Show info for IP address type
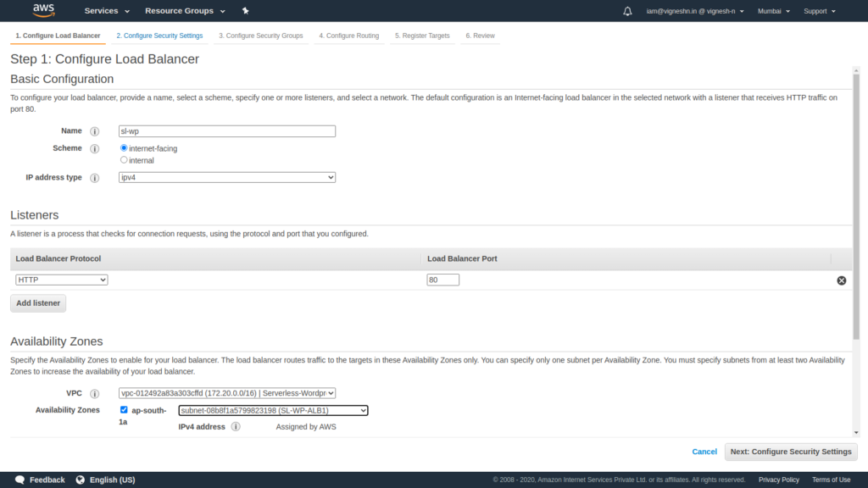This screenshot has width=868, height=488. (95, 178)
